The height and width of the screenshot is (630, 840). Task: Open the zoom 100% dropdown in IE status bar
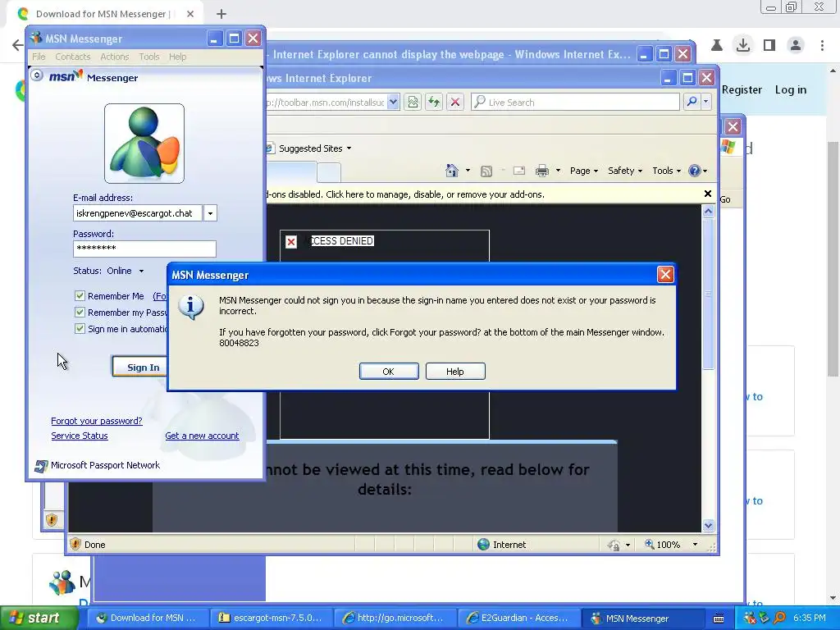click(695, 545)
